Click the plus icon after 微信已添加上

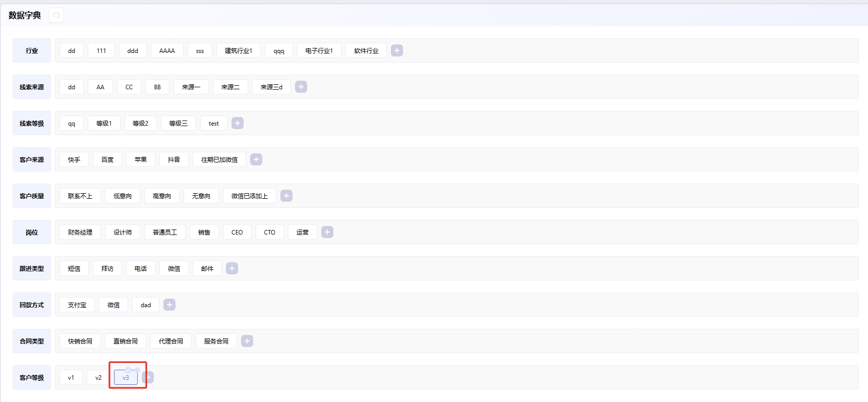(286, 196)
